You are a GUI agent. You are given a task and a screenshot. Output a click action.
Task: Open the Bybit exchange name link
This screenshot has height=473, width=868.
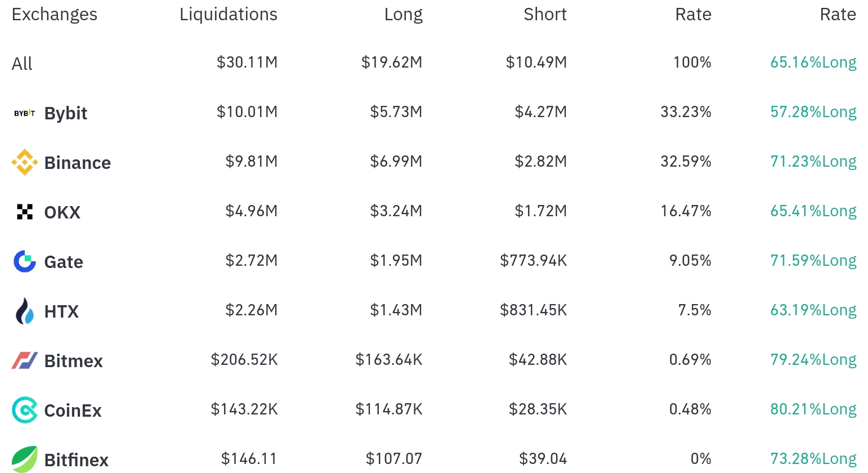(x=66, y=113)
